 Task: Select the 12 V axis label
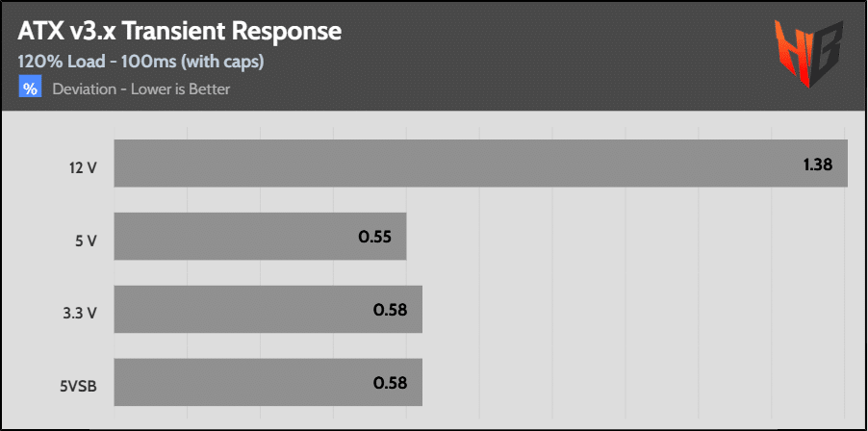(82, 167)
